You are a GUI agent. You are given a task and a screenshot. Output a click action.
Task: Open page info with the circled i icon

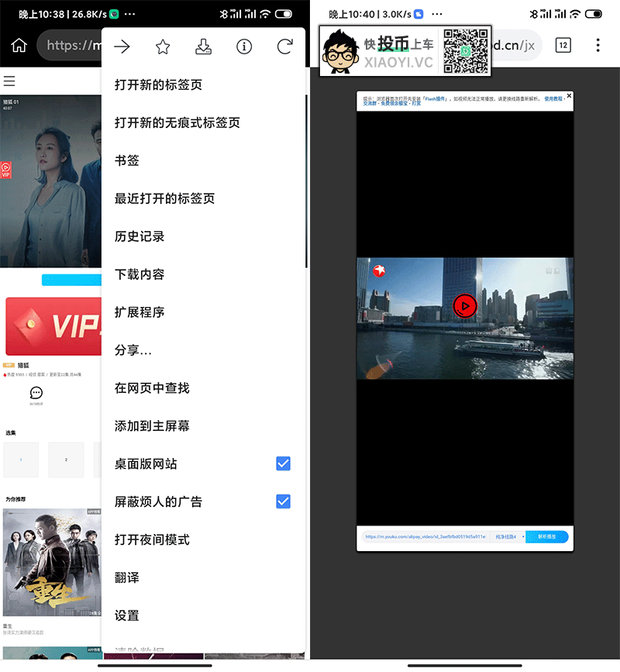pyautogui.click(x=244, y=47)
